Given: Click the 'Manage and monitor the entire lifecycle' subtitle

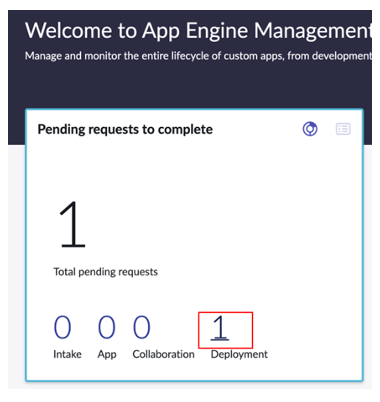Looking at the screenshot, I should [198, 56].
